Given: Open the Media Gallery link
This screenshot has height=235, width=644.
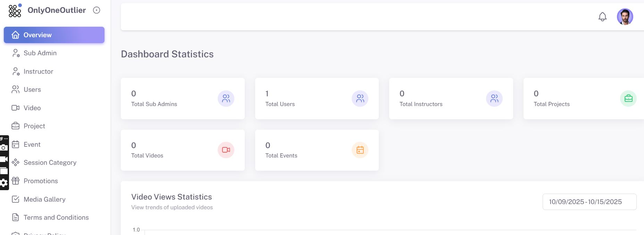Looking at the screenshot, I should [x=44, y=200].
